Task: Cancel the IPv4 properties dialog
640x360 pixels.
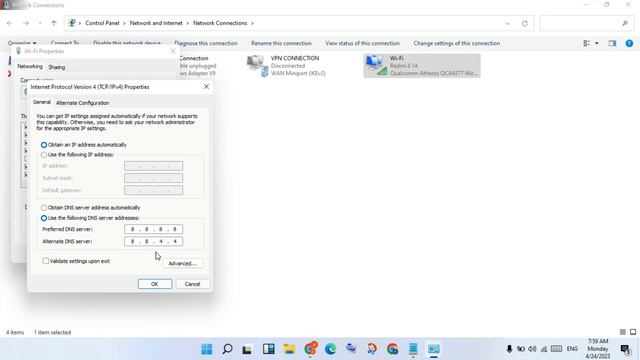Action: tap(192, 284)
